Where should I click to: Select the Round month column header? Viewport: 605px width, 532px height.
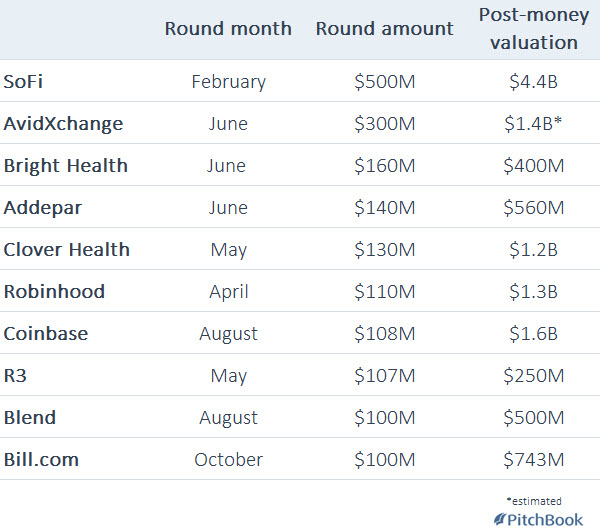coord(228,29)
